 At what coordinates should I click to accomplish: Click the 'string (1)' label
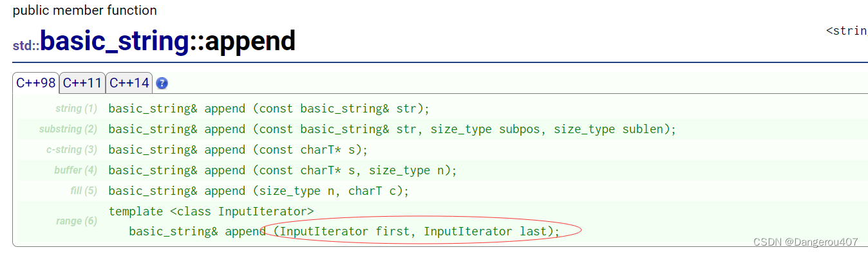(x=76, y=109)
